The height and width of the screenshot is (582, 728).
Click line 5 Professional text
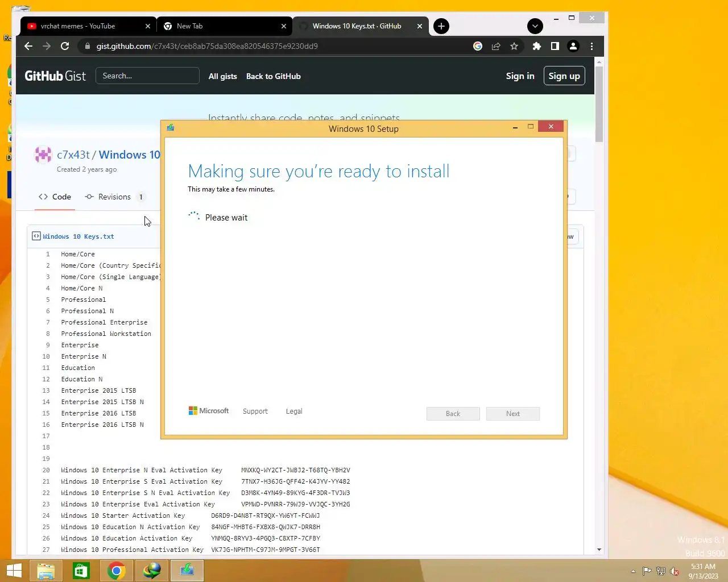pyautogui.click(x=84, y=300)
